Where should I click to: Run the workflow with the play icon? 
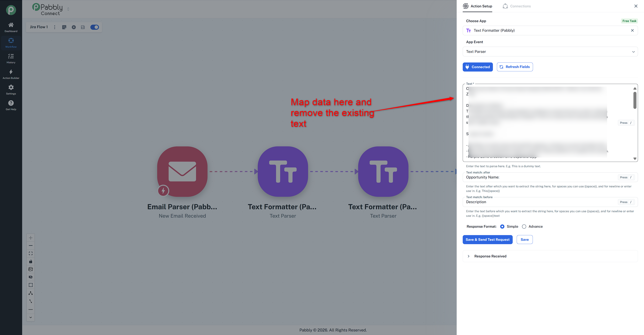(74, 27)
